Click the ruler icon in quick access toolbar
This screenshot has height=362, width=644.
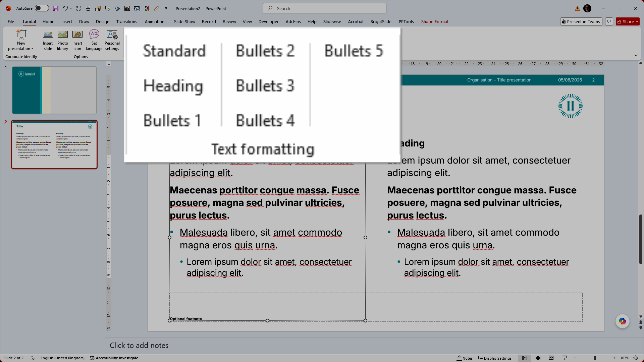(156, 8)
